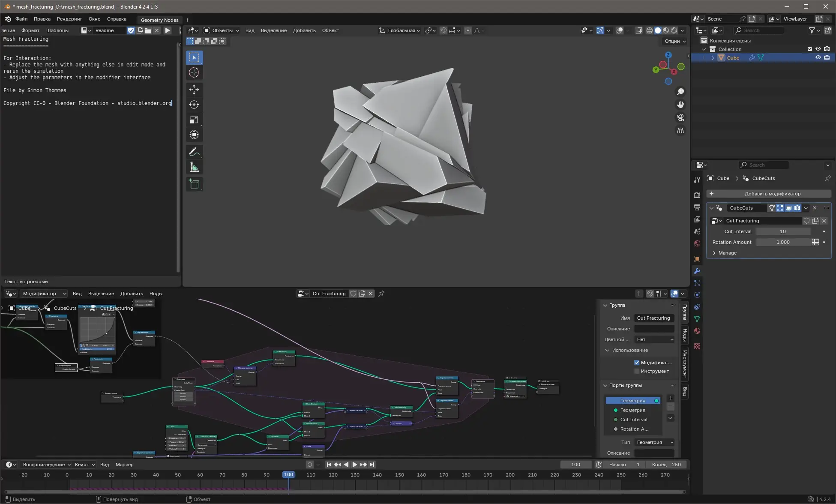Select the Annotate pencil tool
The height and width of the screenshot is (504, 836).
194,152
